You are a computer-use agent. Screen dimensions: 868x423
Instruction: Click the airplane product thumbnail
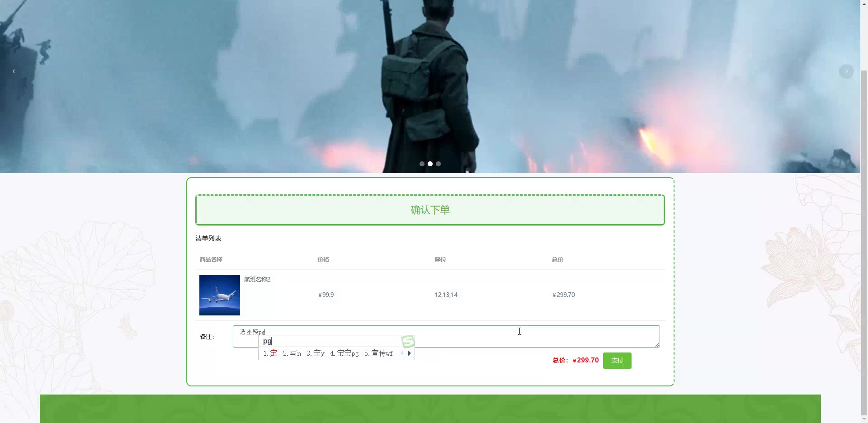coord(220,295)
